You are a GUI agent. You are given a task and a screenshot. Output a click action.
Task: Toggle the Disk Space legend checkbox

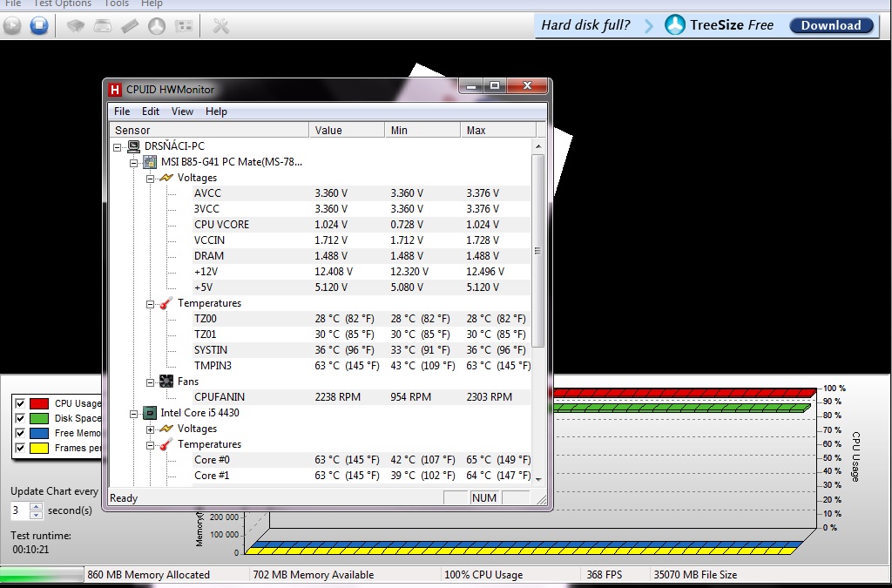click(x=21, y=418)
